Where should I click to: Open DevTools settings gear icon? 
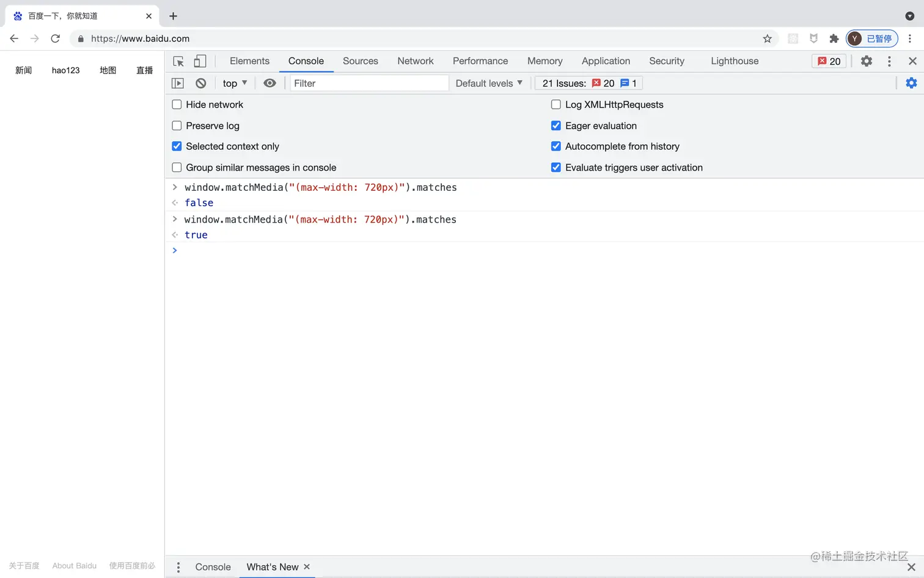pyautogui.click(x=867, y=61)
